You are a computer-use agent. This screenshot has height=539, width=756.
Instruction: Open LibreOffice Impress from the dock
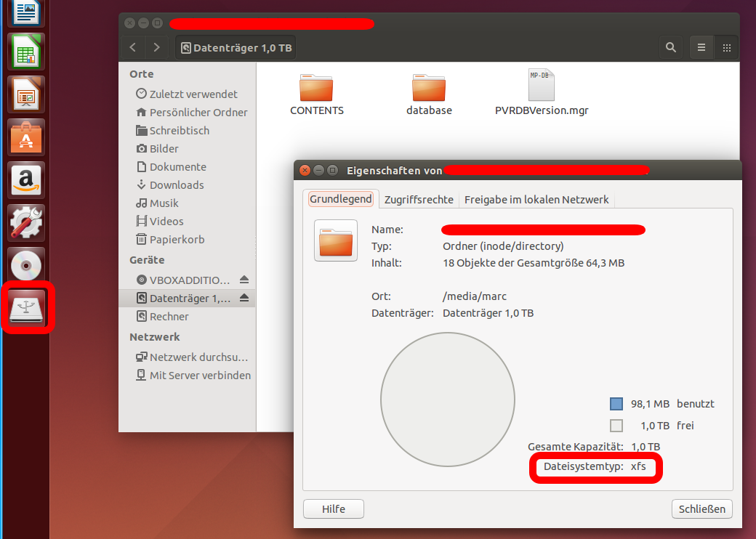25,94
